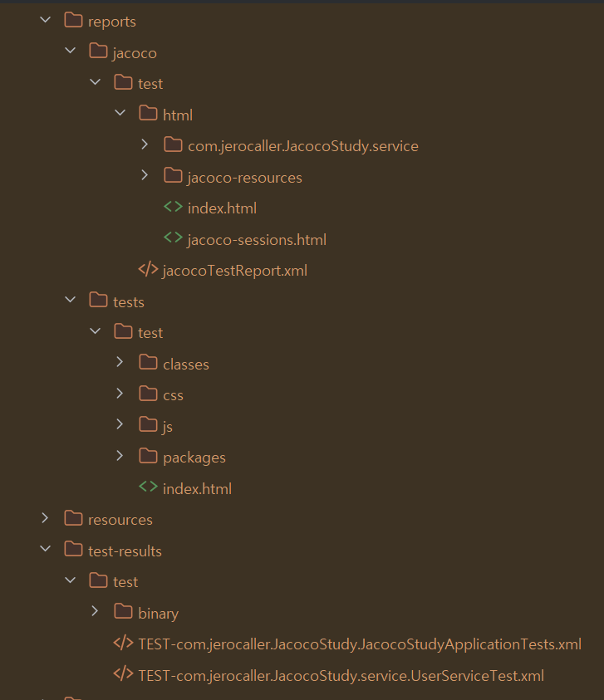Click the UserServiceTest.xml file icon
The image size is (604, 700).
123,675
